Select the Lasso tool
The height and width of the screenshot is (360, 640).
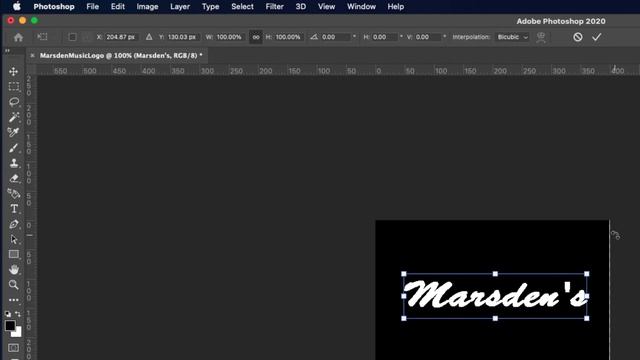[x=13, y=102]
